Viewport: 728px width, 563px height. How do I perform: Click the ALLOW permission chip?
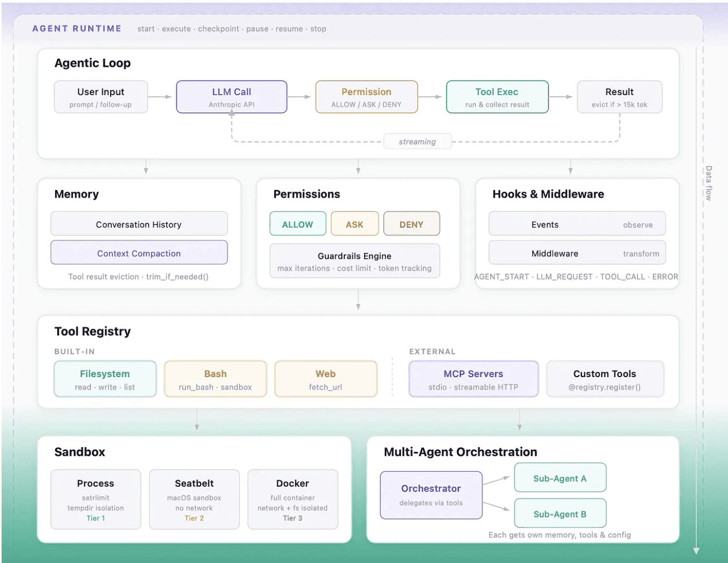[298, 224]
